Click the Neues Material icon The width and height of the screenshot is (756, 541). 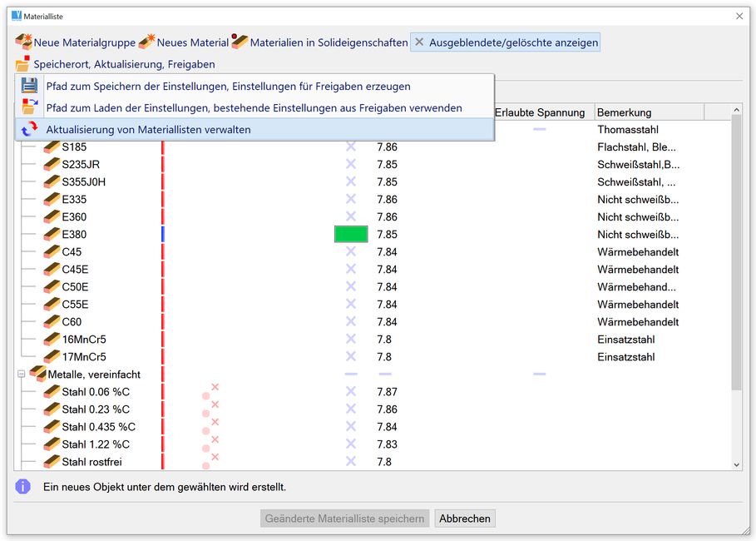(146, 42)
